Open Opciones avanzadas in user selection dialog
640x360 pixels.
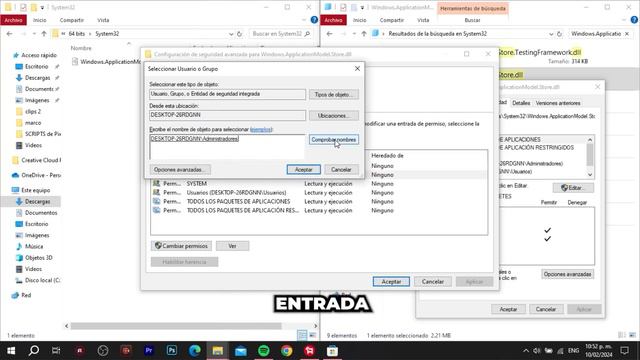coord(180,169)
